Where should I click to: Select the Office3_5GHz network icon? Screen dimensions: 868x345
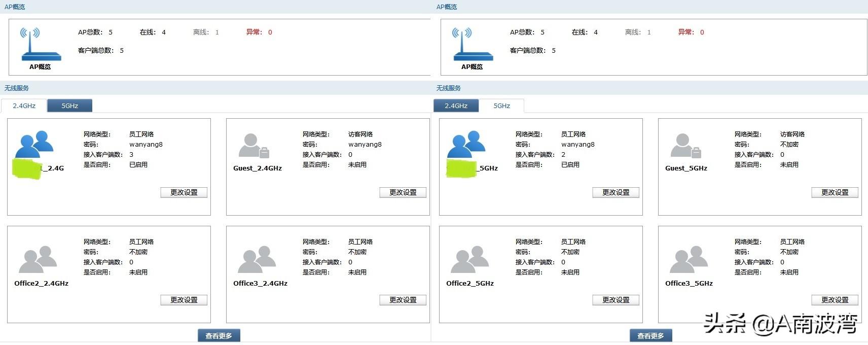[x=689, y=260]
